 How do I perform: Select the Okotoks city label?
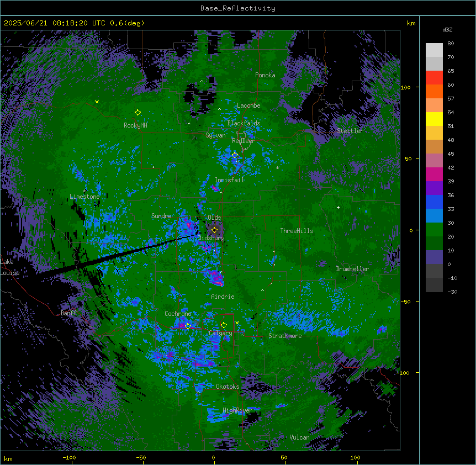[x=228, y=387]
